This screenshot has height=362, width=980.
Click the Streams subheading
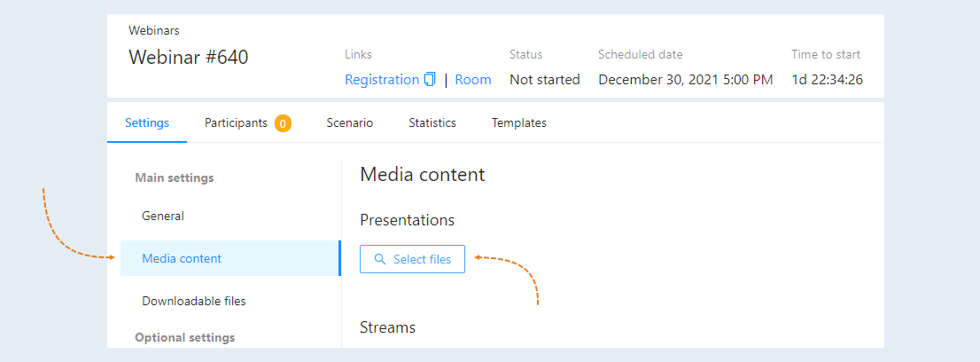387,327
